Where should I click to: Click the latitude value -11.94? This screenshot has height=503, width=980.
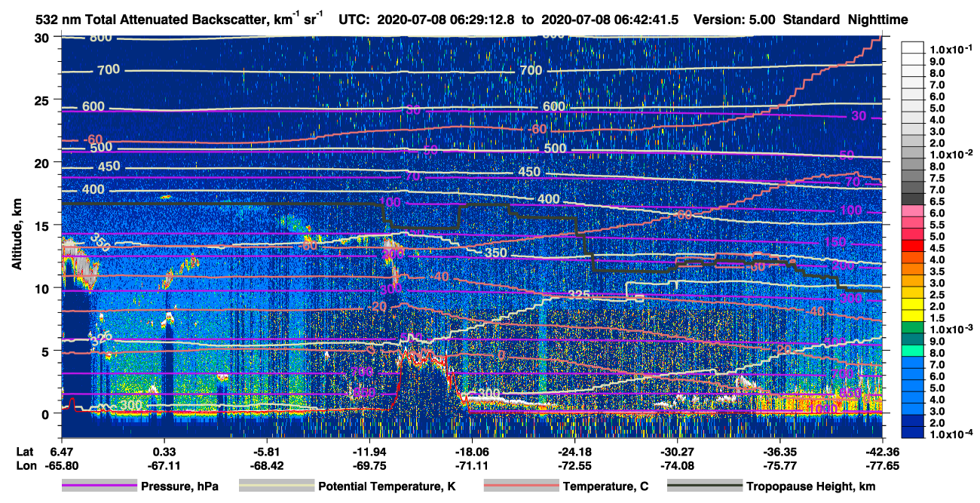(369, 452)
